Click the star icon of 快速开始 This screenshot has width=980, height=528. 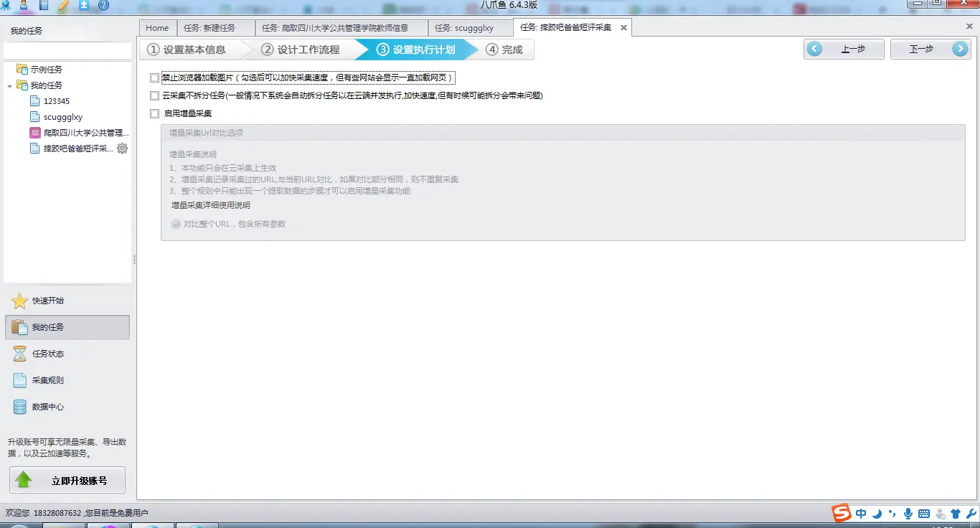20,301
